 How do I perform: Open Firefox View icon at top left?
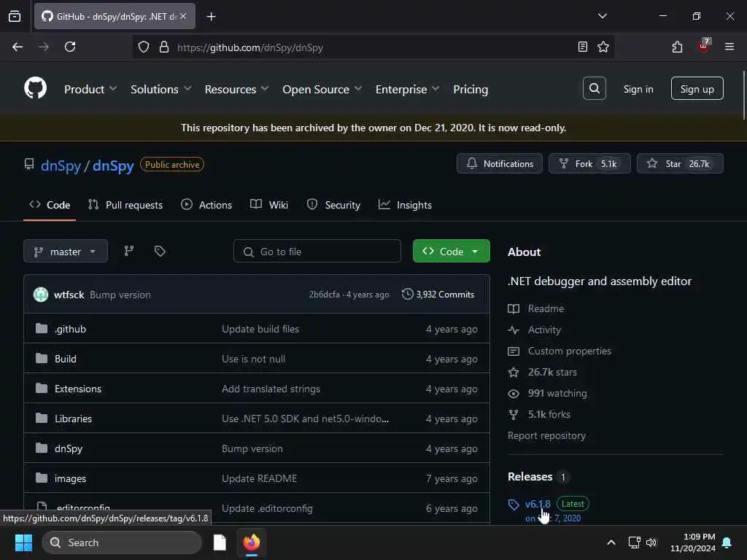pos(15,16)
